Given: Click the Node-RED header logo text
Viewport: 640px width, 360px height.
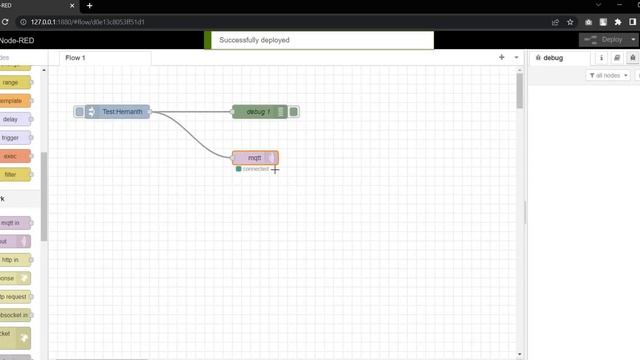Looking at the screenshot, I should [x=17, y=40].
